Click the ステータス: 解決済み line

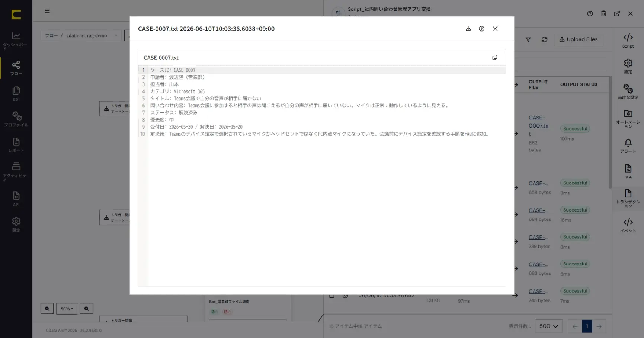click(x=174, y=112)
